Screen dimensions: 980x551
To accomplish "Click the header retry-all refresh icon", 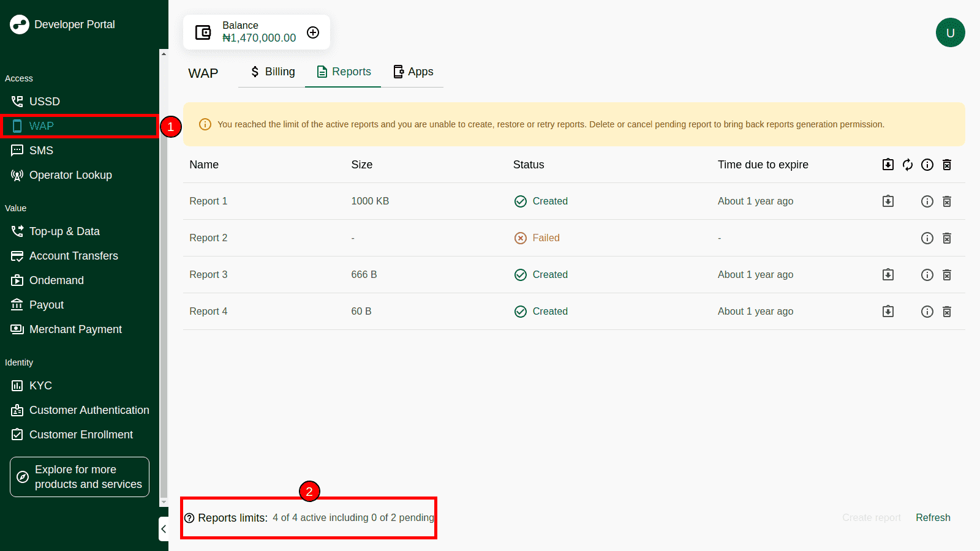I will point(907,165).
